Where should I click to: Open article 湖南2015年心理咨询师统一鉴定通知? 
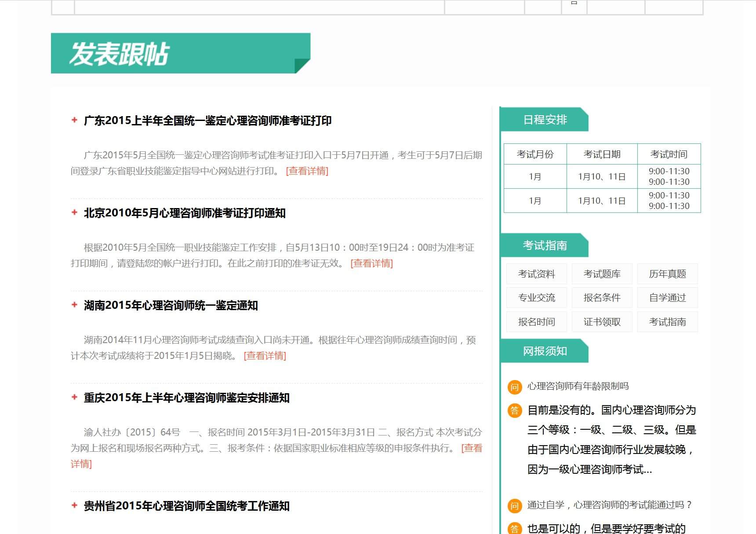171,305
